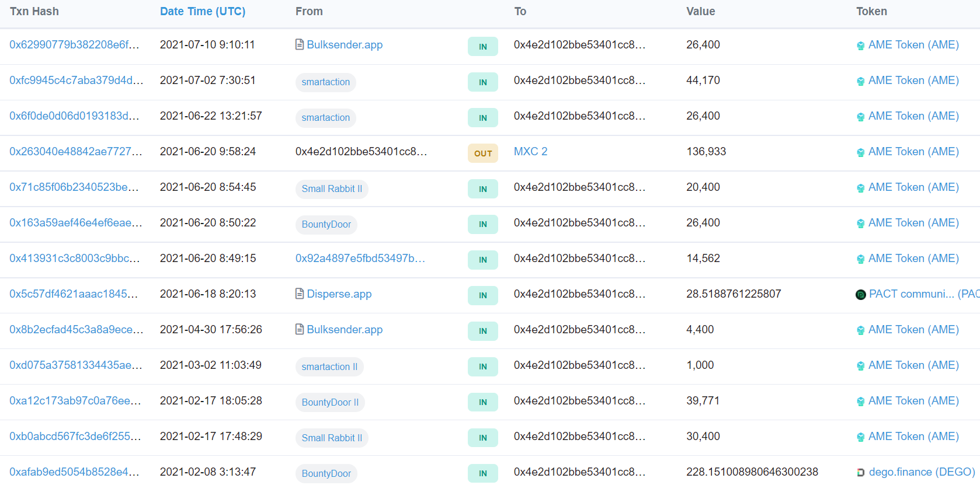Open MXC 2 recipient address
The image size is (980, 492).
click(x=530, y=151)
